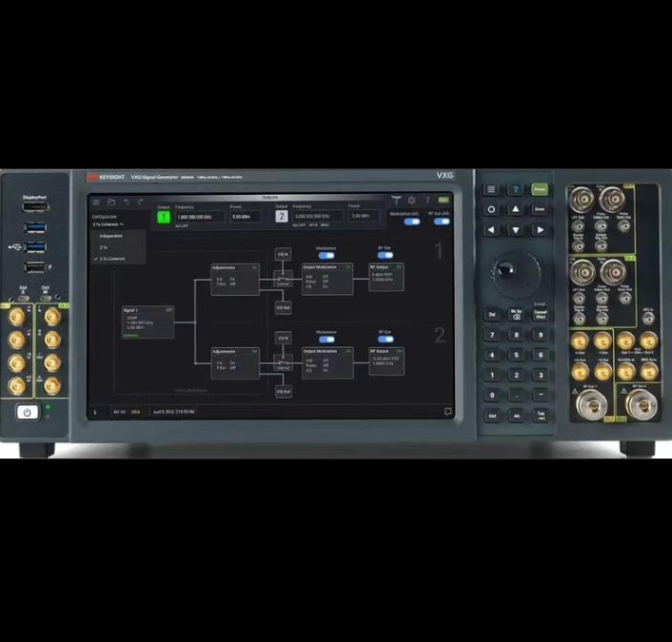Click the minus sign key
Image resolution: width=672 pixels, height=642 pixels.
[x=541, y=395]
